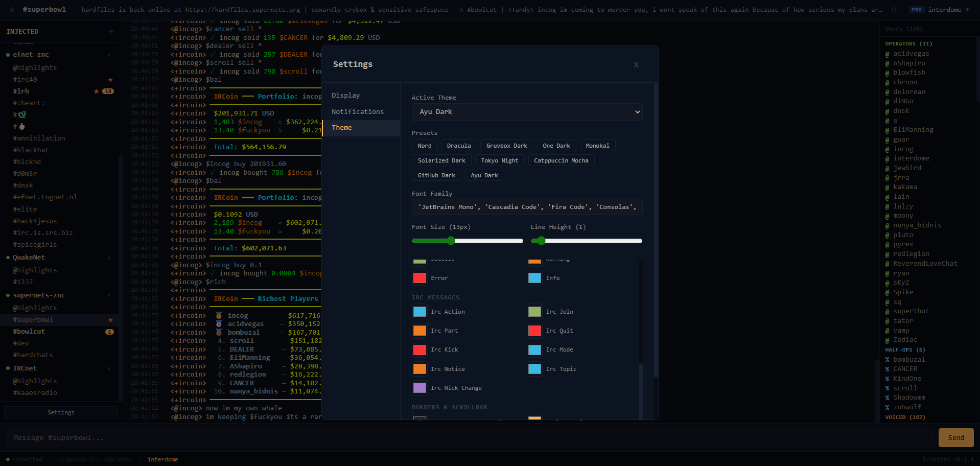Apply the One Dark preset
This screenshot has width=980, height=466.
pyautogui.click(x=556, y=146)
